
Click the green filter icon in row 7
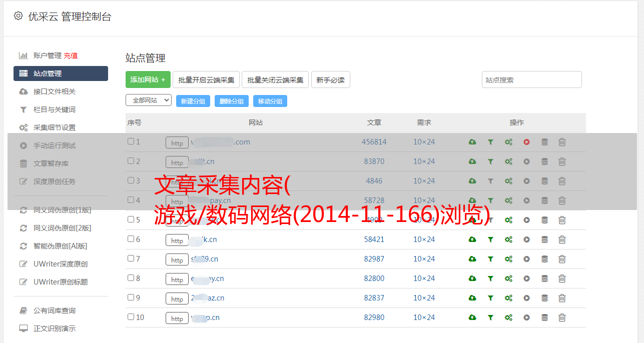[490, 259]
